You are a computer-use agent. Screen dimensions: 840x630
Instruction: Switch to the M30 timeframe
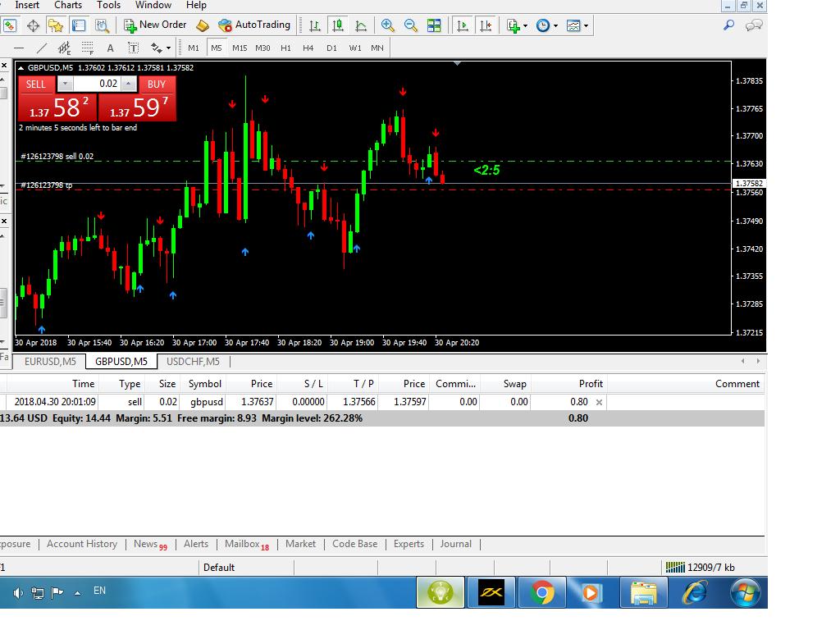262,48
